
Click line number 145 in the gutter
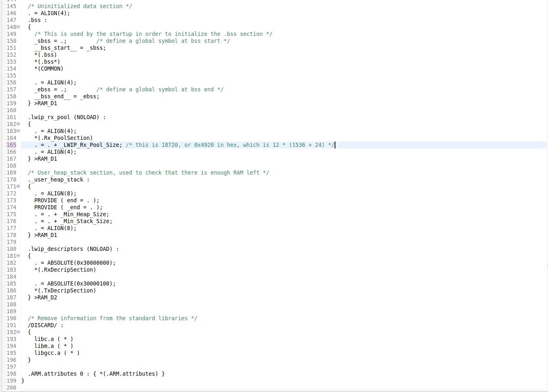tap(11, 6)
